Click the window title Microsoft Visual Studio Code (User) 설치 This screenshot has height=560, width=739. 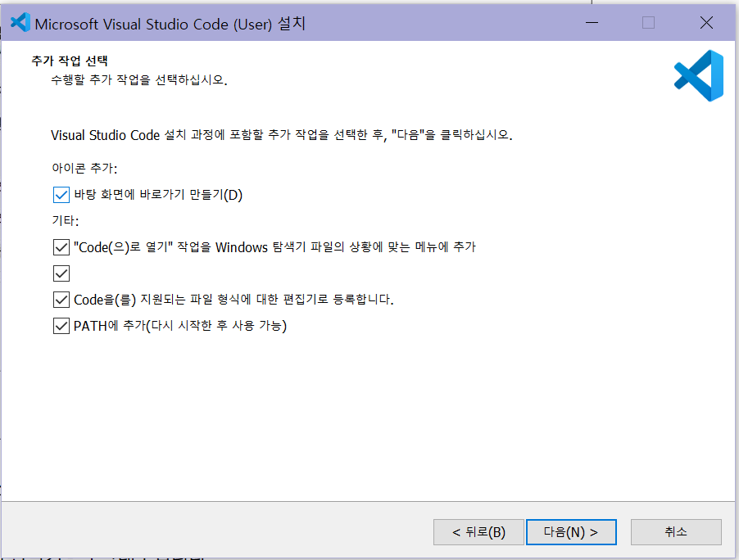click(x=170, y=24)
